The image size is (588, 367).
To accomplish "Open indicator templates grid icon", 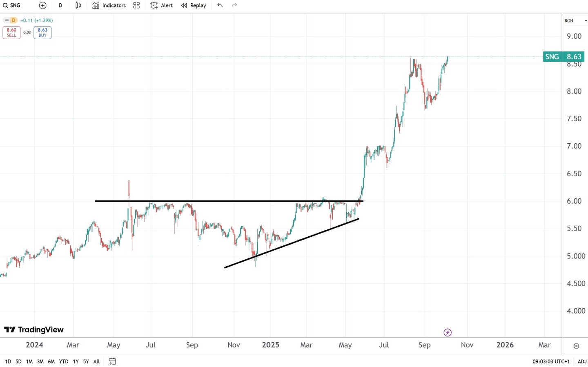I will click(x=136, y=5).
